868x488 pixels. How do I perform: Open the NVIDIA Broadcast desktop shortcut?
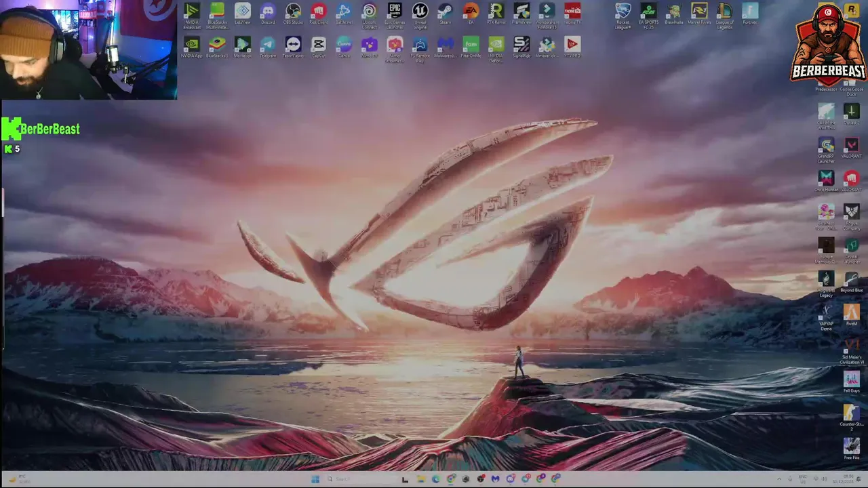coord(192,15)
